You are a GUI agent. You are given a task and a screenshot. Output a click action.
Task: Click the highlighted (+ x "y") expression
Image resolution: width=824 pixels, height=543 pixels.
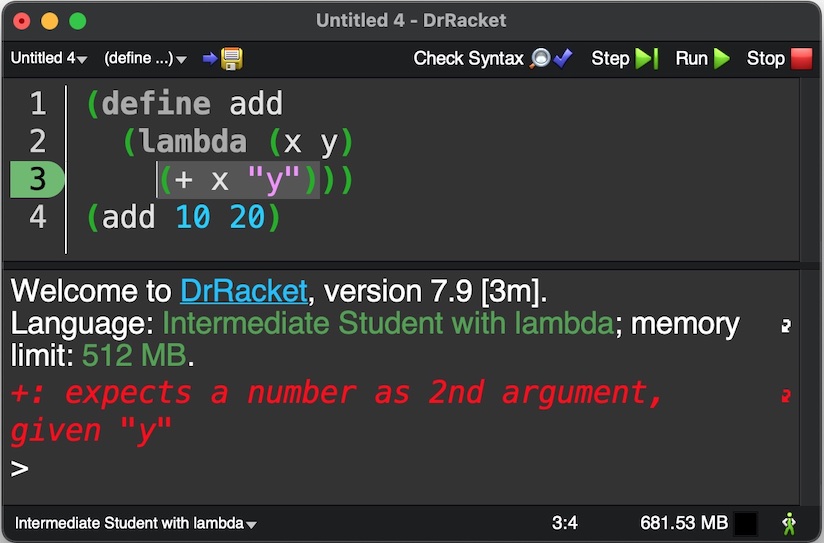coord(238,180)
